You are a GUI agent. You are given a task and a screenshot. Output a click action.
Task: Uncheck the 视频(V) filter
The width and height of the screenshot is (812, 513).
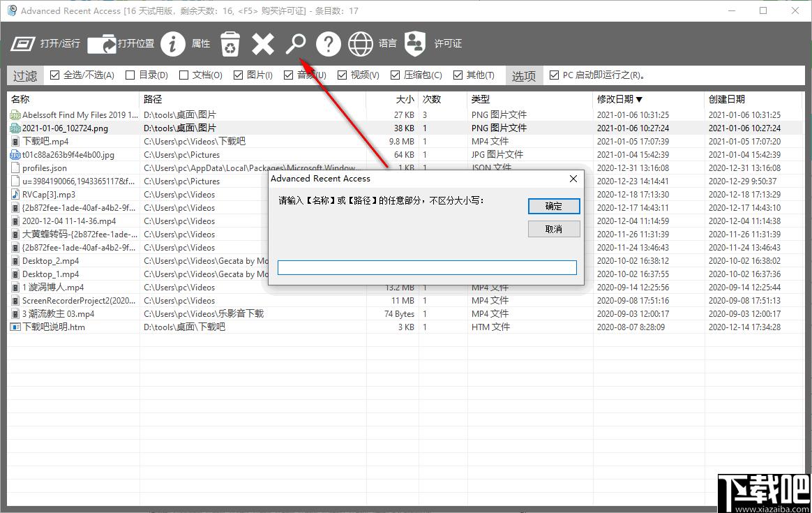pyautogui.click(x=342, y=75)
